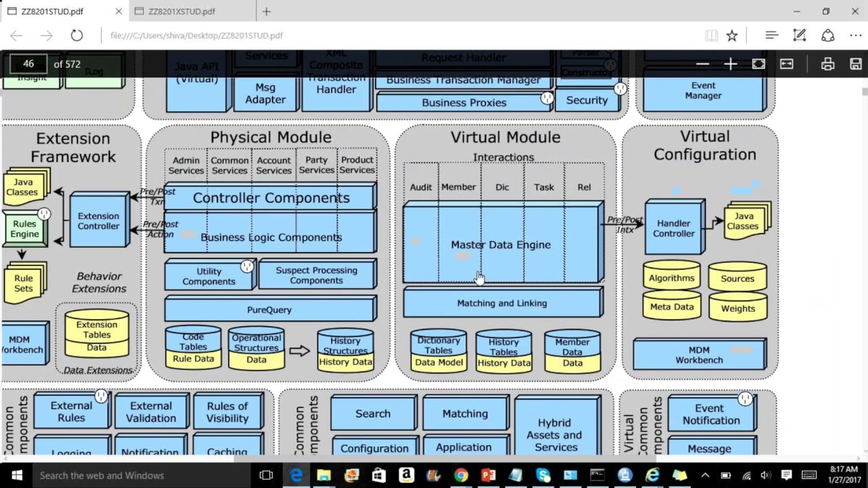Click the page number field showing 46
Image resolution: width=868 pixels, height=488 pixels.
point(28,64)
